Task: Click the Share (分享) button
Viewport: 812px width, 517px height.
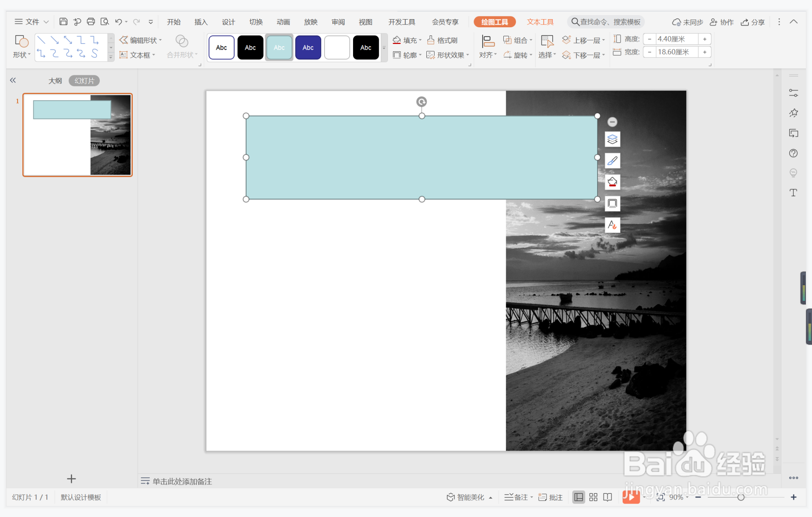Action: pyautogui.click(x=753, y=22)
